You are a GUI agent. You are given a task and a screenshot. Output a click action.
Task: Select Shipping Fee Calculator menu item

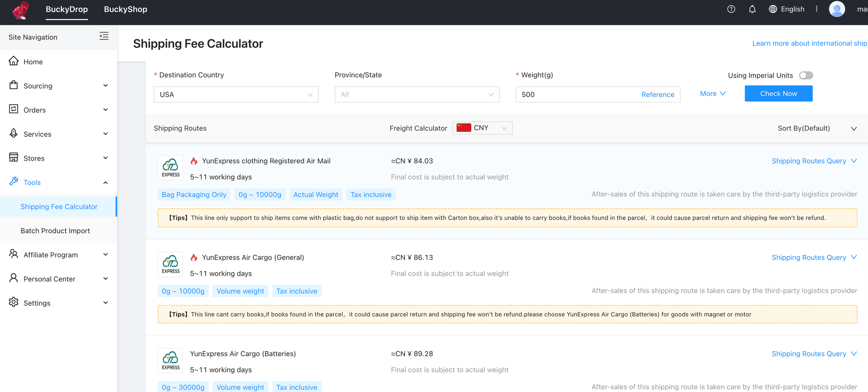point(59,207)
